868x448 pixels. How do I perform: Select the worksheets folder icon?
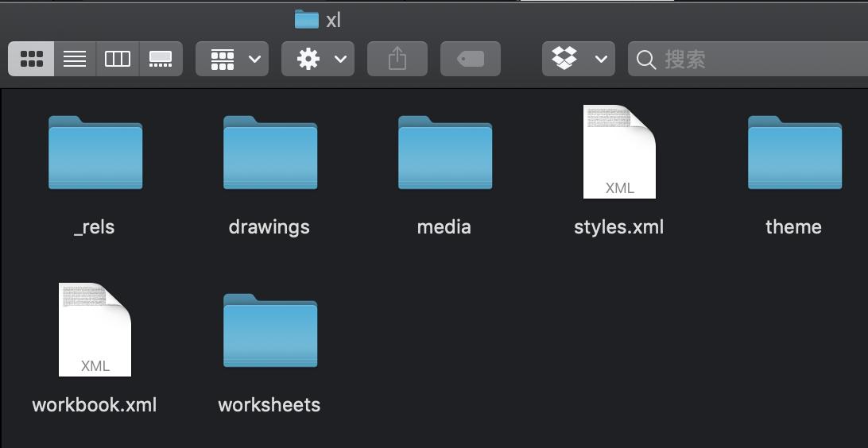click(x=270, y=330)
